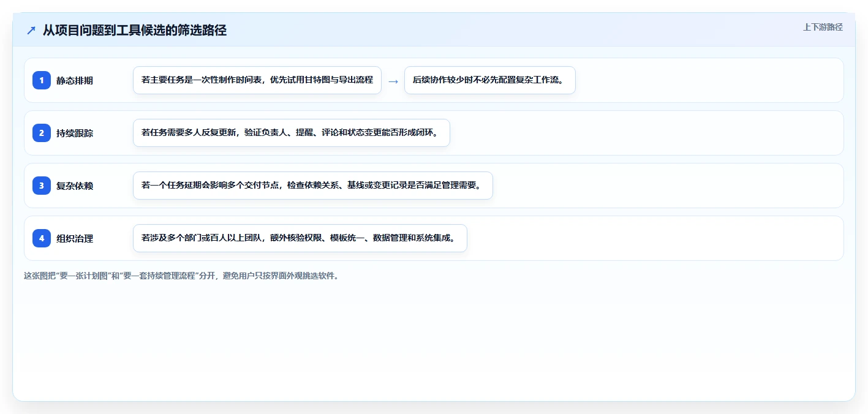Click the 复杂依赖 step label

pyautogui.click(x=75, y=186)
